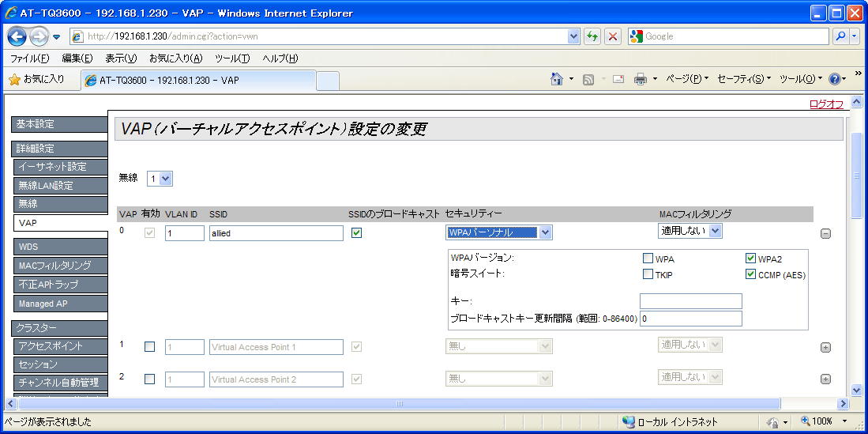
Task: Open the ツール(T) menu in menu bar
Action: [232, 58]
